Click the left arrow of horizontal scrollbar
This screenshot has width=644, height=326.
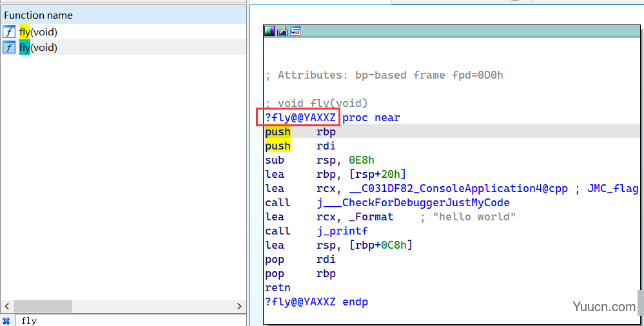pos(7,306)
